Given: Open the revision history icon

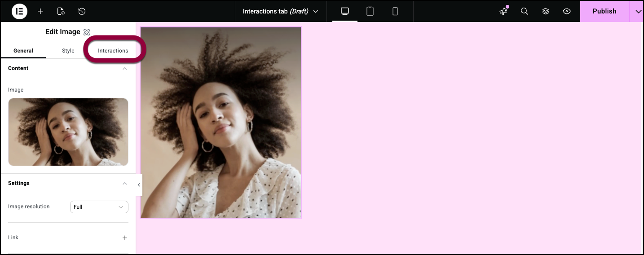Looking at the screenshot, I should 82,11.
